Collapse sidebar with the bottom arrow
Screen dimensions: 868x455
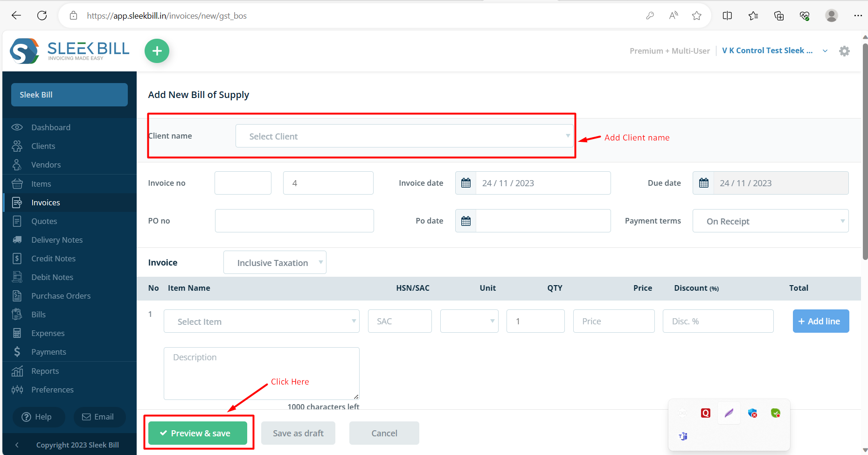tap(17, 445)
